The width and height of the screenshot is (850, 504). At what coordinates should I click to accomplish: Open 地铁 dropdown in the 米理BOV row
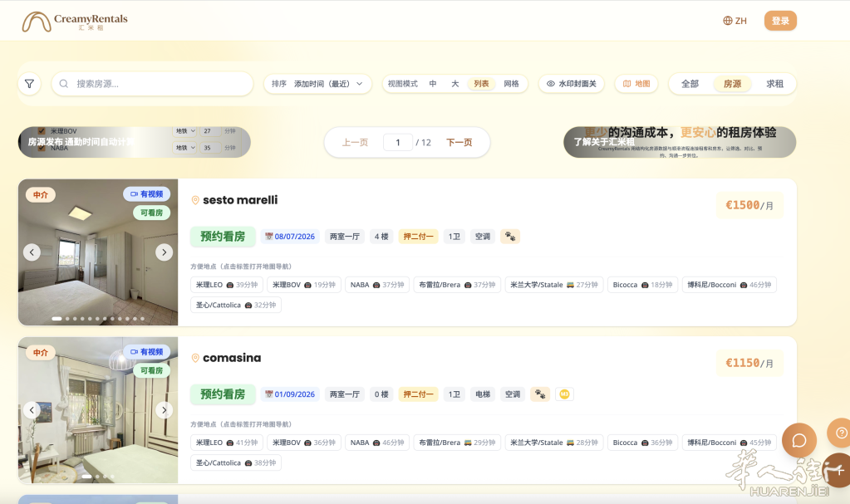tap(184, 131)
